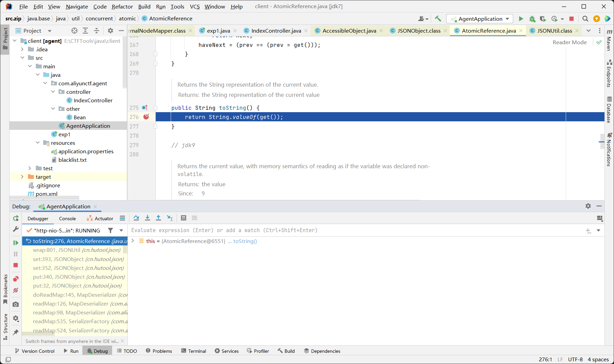Hide the Project panel with minus icon

(x=121, y=31)
